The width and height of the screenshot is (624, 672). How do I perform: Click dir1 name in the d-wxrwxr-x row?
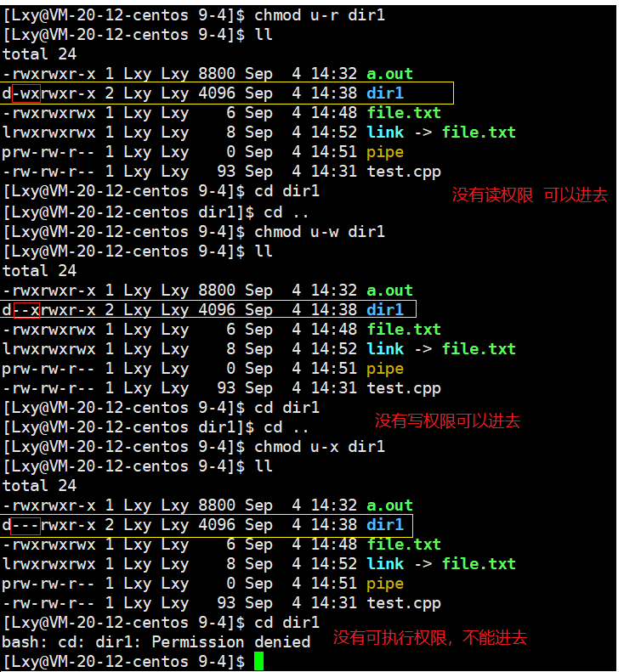click(x=385, y=93)
